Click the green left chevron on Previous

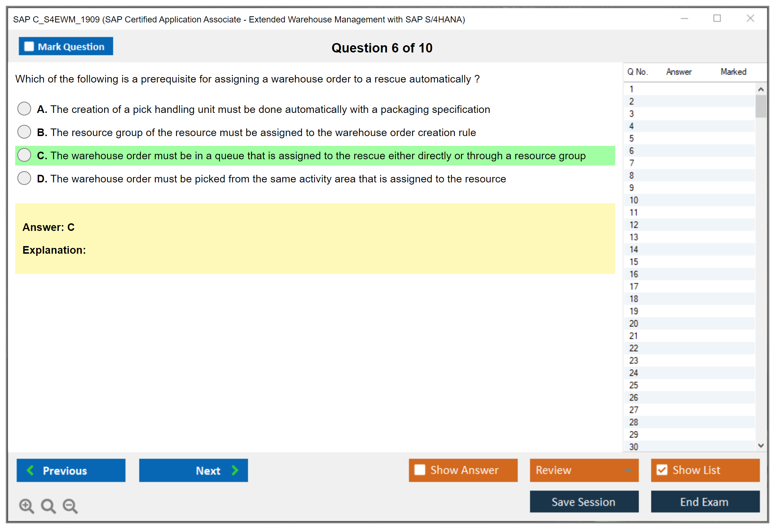point(30,470)
